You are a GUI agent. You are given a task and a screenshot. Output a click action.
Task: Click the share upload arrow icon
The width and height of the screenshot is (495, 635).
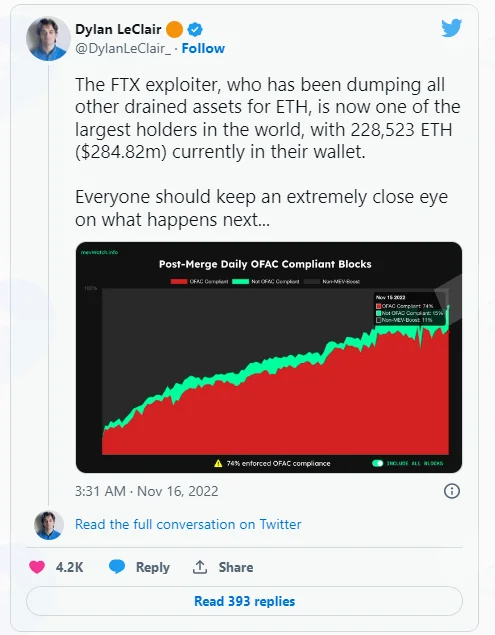pos(200,567)
